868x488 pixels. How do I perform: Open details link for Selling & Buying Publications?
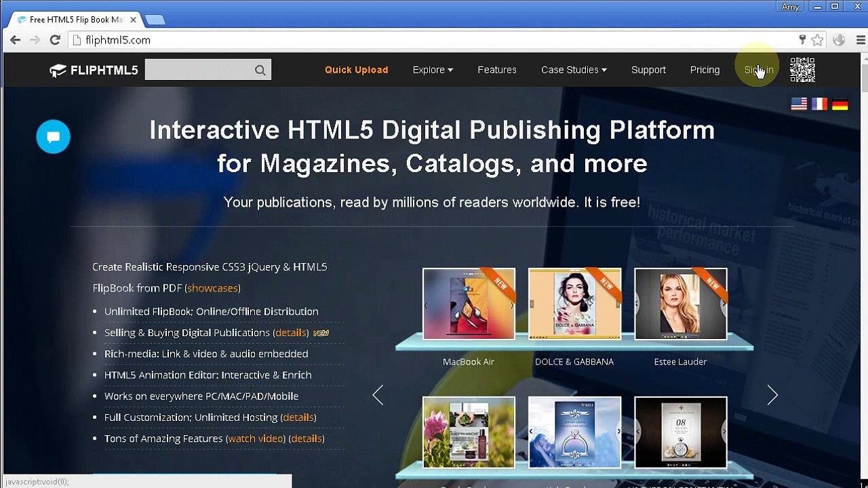click(x=291, y=333)
